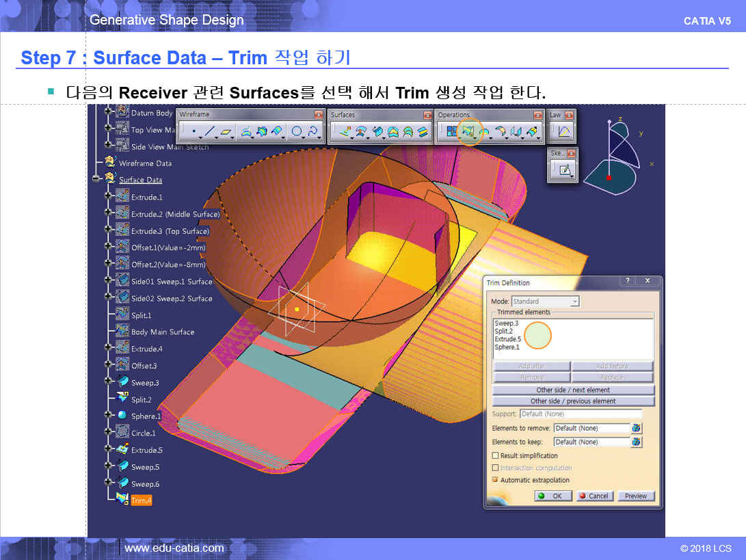The image size is (746, 560).
Task: Select Trim.4 in the specification tree
Action: 141,501
